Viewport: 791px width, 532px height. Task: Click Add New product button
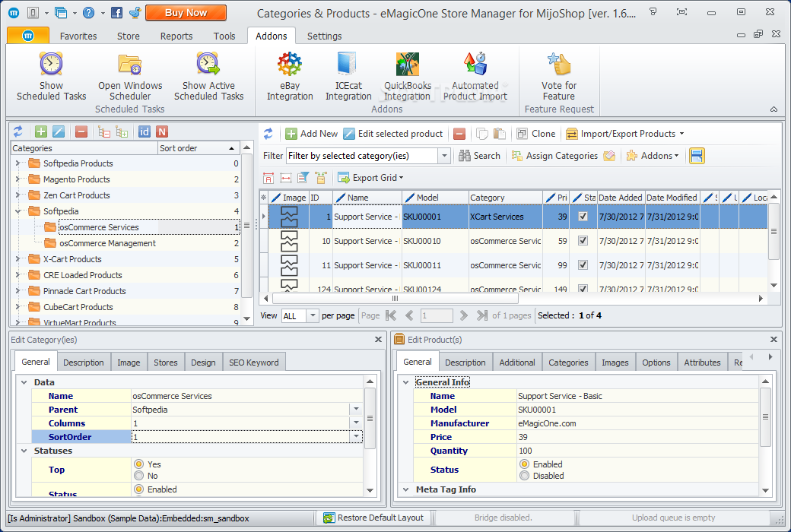[311, 134]
